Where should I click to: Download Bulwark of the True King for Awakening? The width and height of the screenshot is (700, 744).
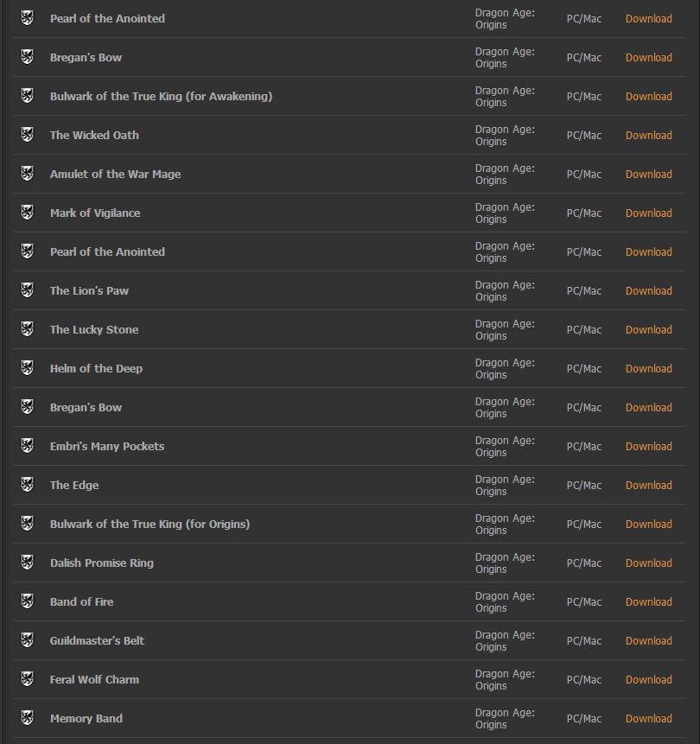648,96
